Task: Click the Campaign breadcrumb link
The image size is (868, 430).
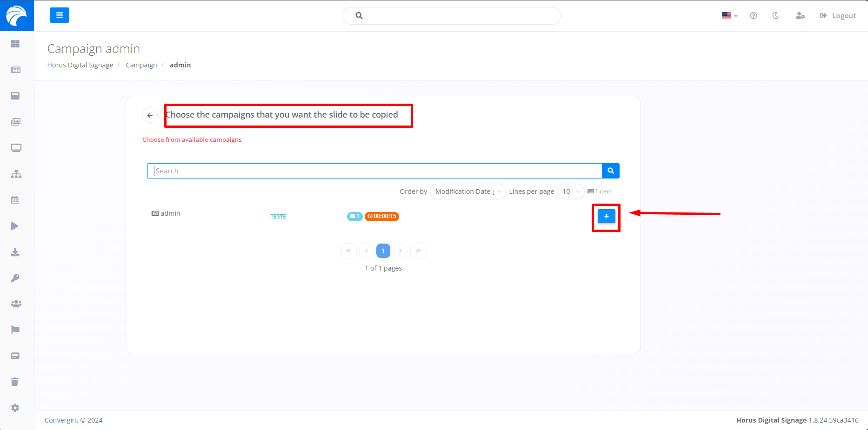Action: pos(141,65)
